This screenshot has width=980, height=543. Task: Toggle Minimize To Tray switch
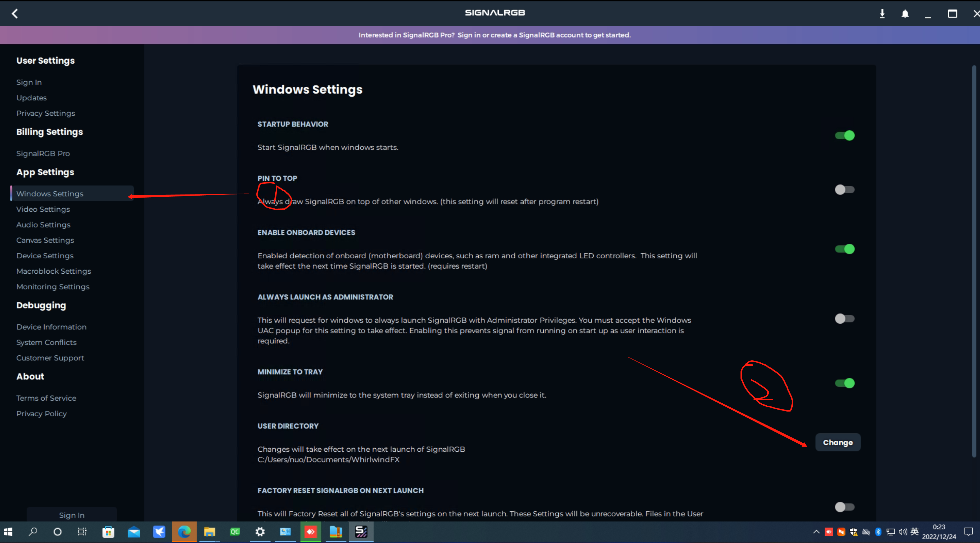click(844, 383)
